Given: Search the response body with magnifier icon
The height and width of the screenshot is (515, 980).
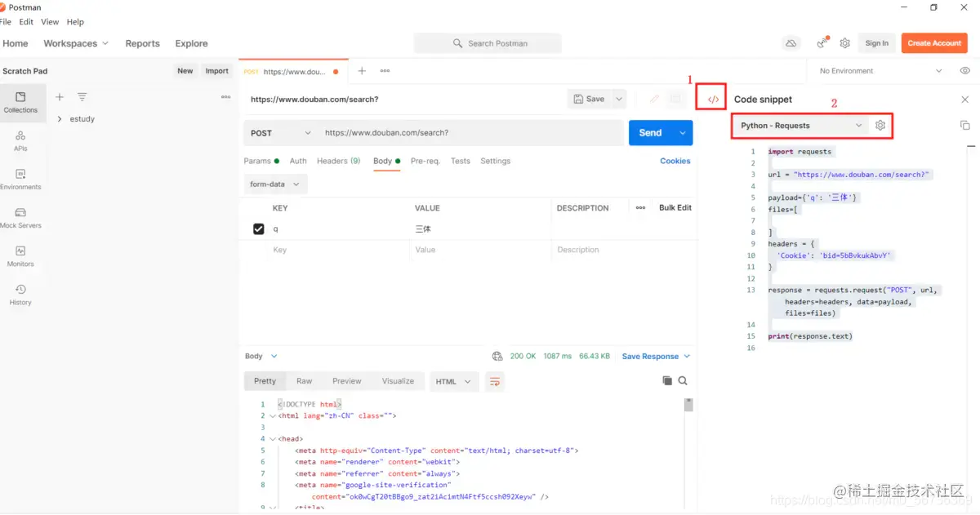Looking at the screenshot, I should click(x=683, y=381).
